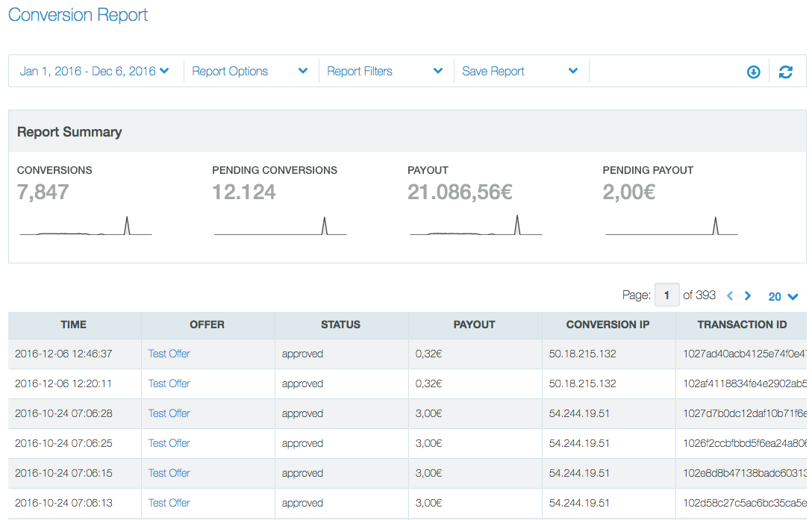Expand the Save Report dropdown
Screen dimensions: 812x520
[520, 71]
